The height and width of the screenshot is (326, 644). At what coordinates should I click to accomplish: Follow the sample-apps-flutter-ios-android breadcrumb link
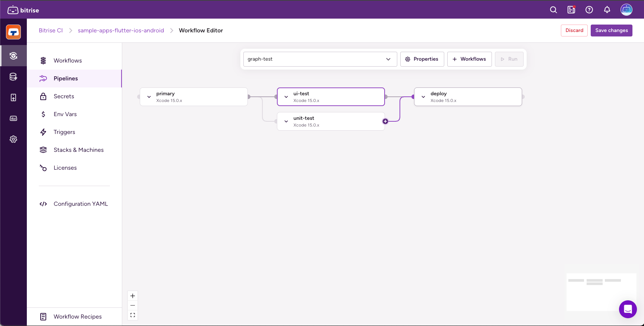121,31
